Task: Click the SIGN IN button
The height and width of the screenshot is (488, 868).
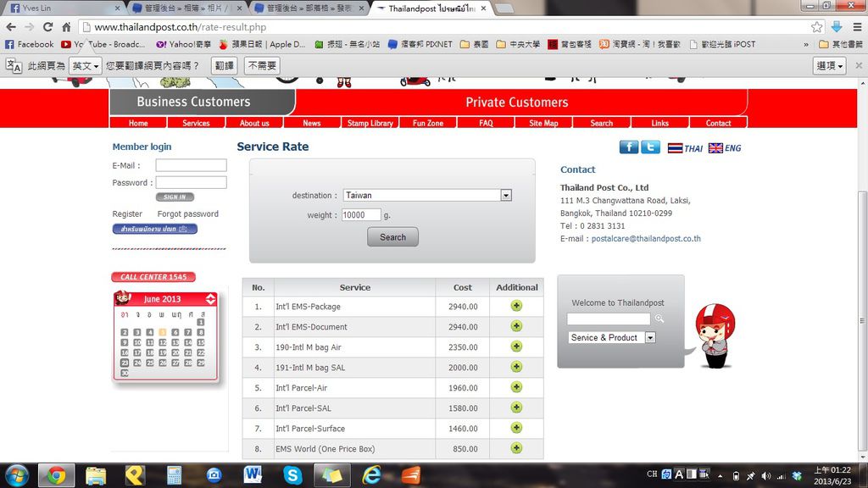Action: point(175,197)
